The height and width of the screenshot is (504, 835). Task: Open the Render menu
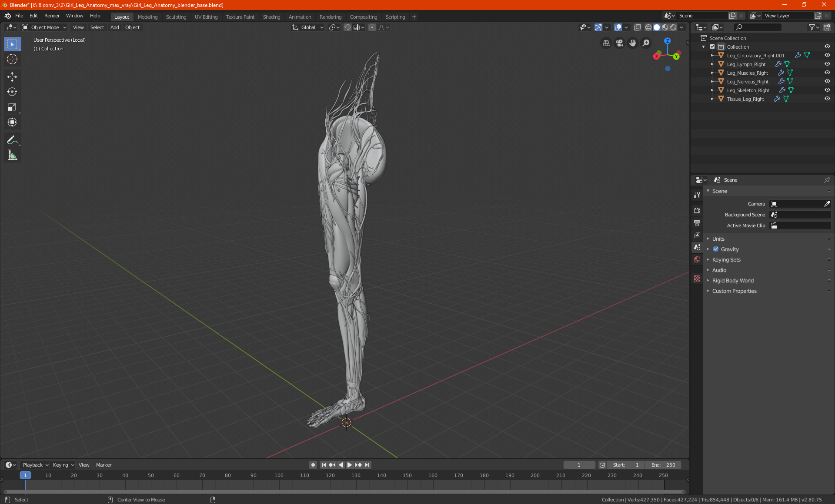pos(52,16)
